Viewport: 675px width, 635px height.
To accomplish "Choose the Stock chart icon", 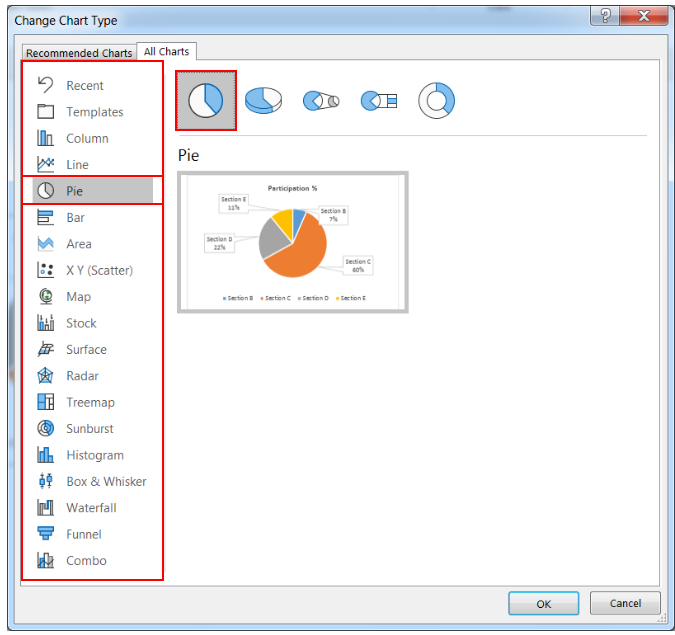I will tap(45, 323).
